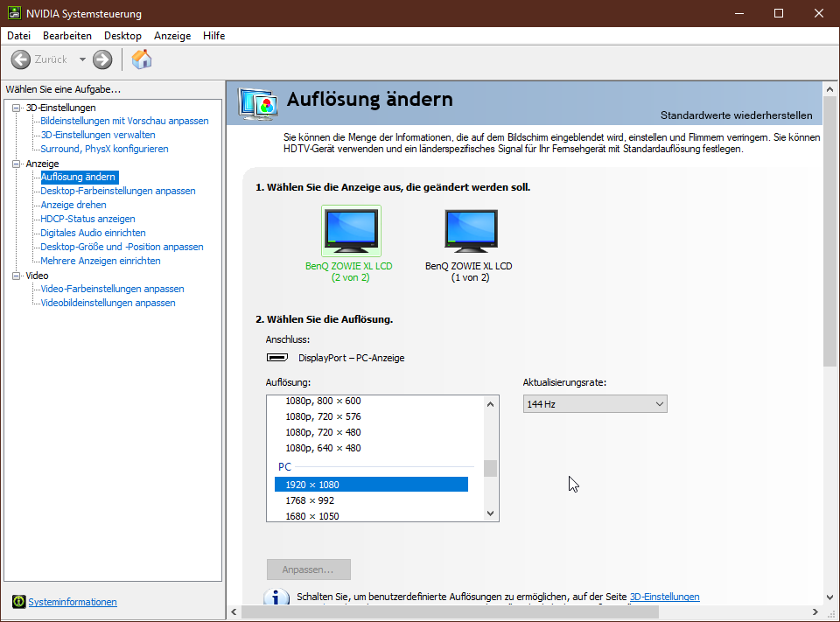Open the Desktop menu
The image size is (840, 622).
pyautogui.click(x=122, y=35)
